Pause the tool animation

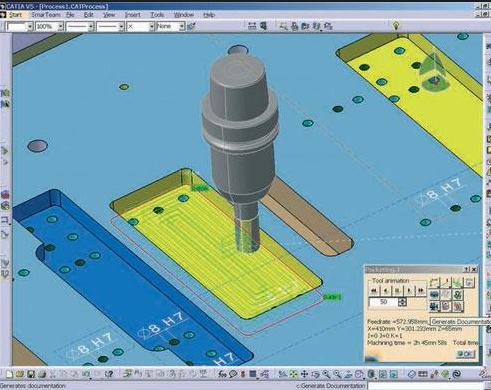[x=397, y=291]
